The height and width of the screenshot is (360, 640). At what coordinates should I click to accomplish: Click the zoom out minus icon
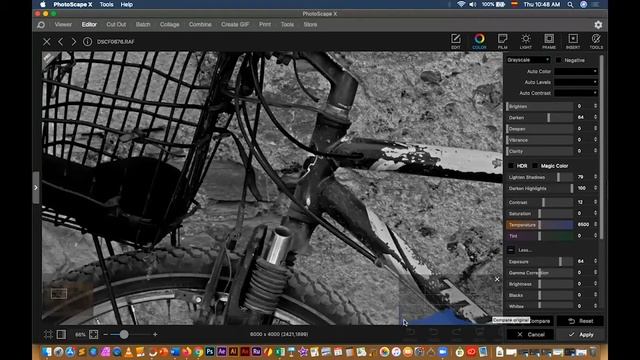pyautogui.click(x=106, y=334)
